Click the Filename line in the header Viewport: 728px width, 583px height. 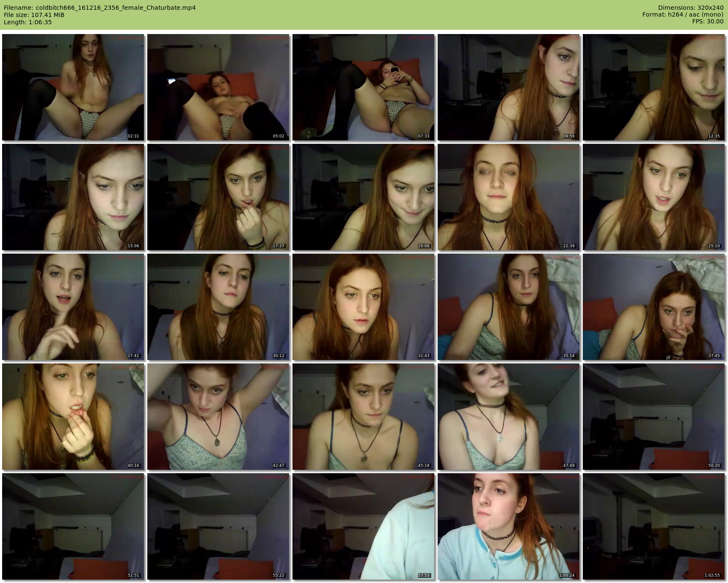click(100, 8)
